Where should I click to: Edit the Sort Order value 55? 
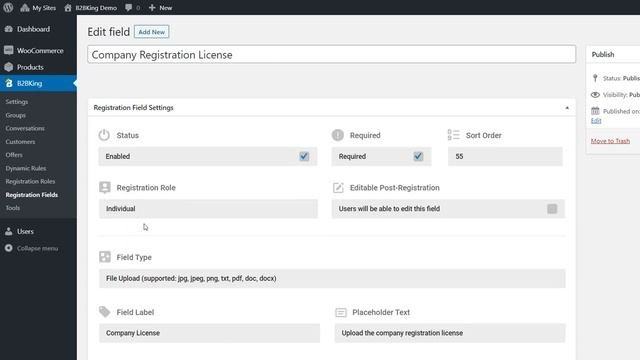pyautogui.click(x=505, y=156)
